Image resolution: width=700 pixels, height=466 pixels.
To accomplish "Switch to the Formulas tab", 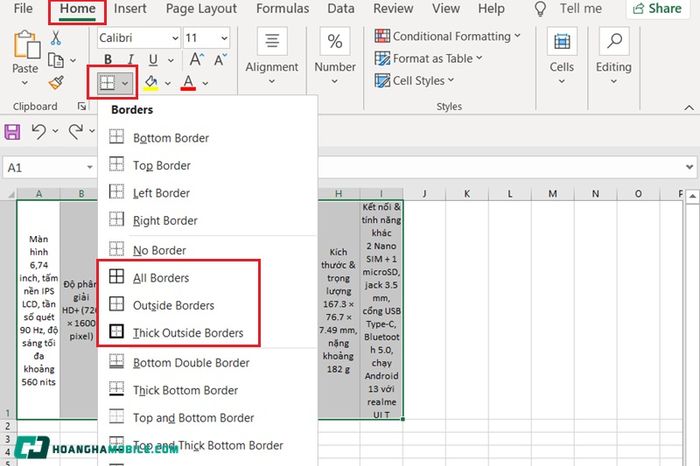I will click(283, 8).
